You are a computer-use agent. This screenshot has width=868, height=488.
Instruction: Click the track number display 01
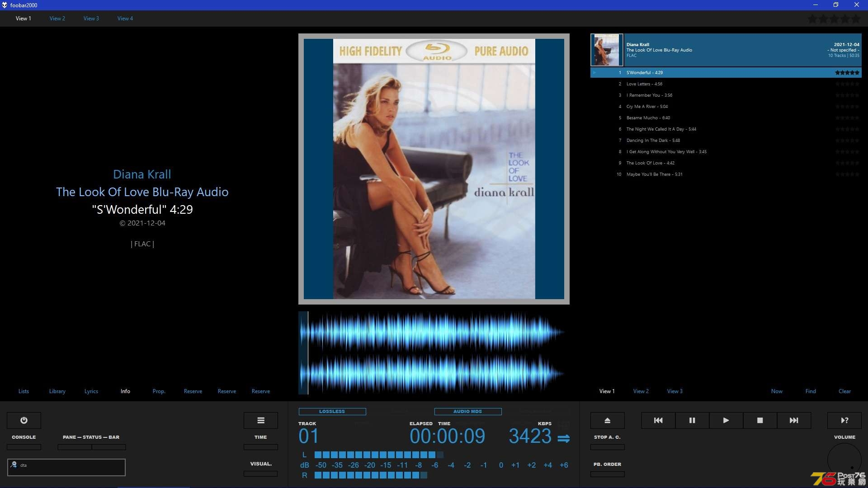click(309, 436)
